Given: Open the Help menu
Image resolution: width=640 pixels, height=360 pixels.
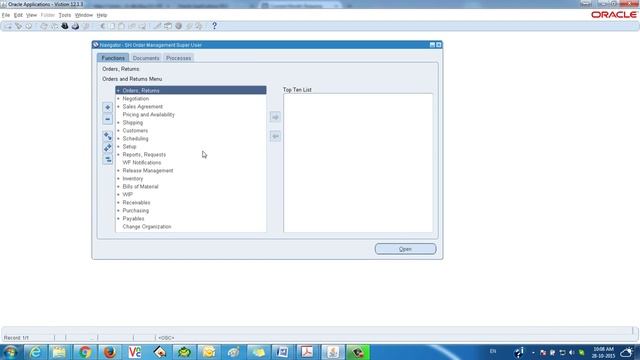Looking at the screenshot, I should [102, 15].
